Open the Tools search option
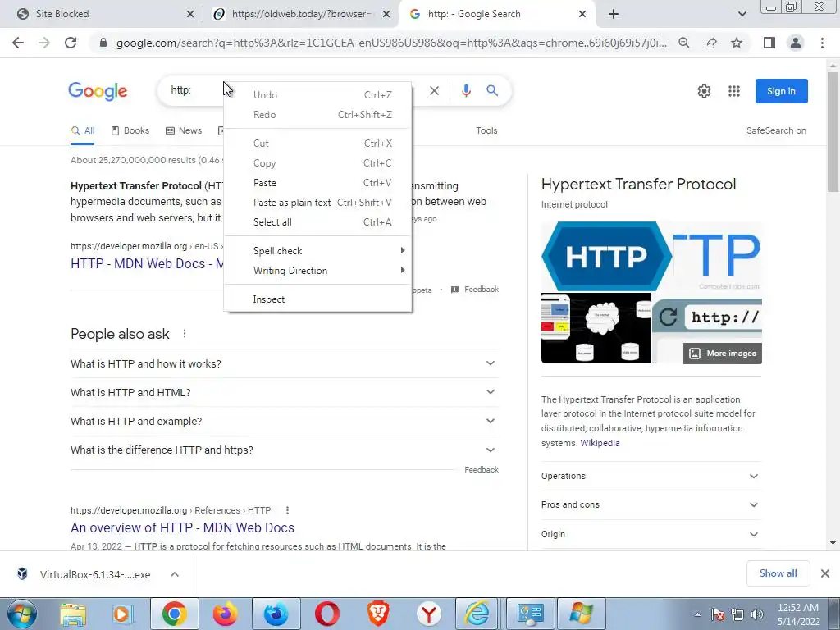The width and height of the screenshot is (840, 630). point(486,130)
